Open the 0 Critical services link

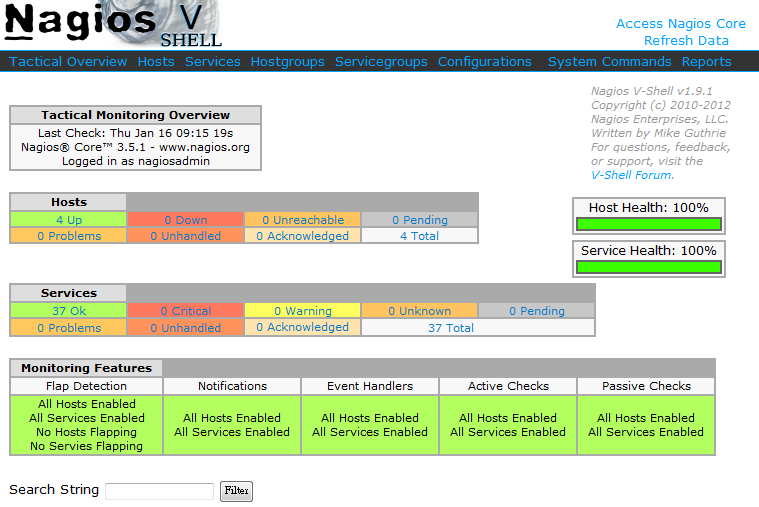coord(185,311)
